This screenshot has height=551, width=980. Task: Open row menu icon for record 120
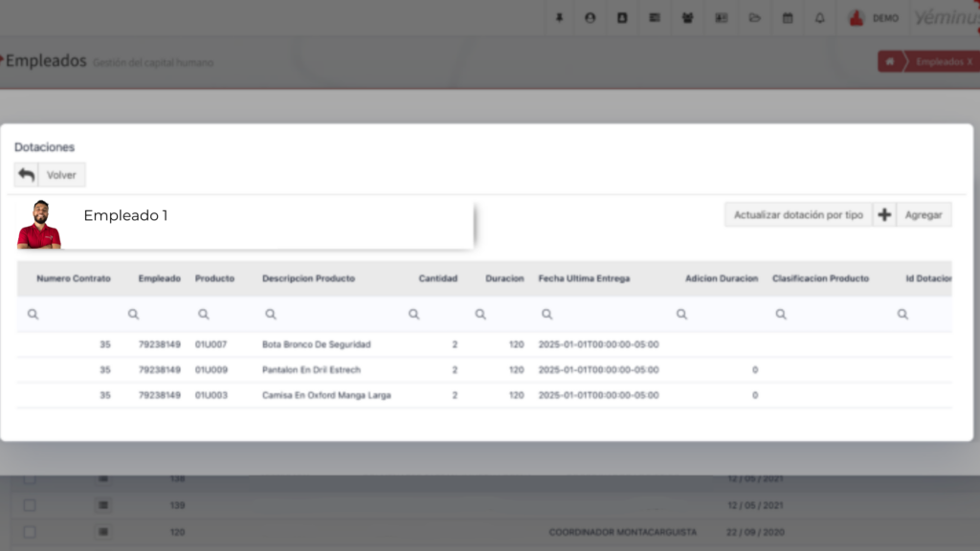[x=103, y=532]
